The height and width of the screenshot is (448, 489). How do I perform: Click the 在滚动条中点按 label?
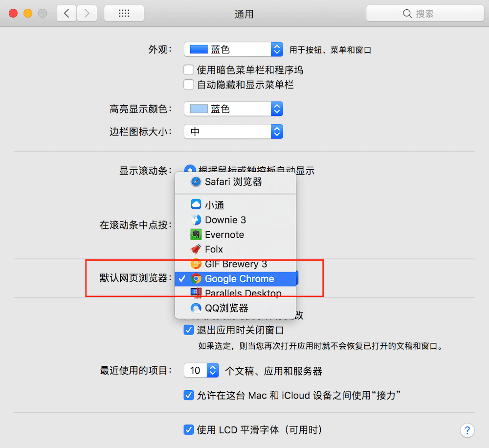[135, 224]
